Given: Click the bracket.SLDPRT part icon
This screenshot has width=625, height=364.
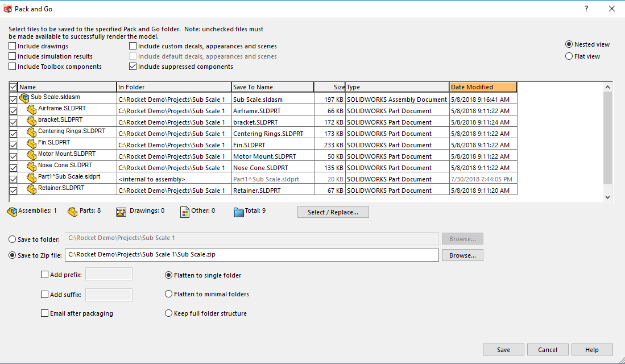Looking at the screenshot, I should tap(31, 121).
